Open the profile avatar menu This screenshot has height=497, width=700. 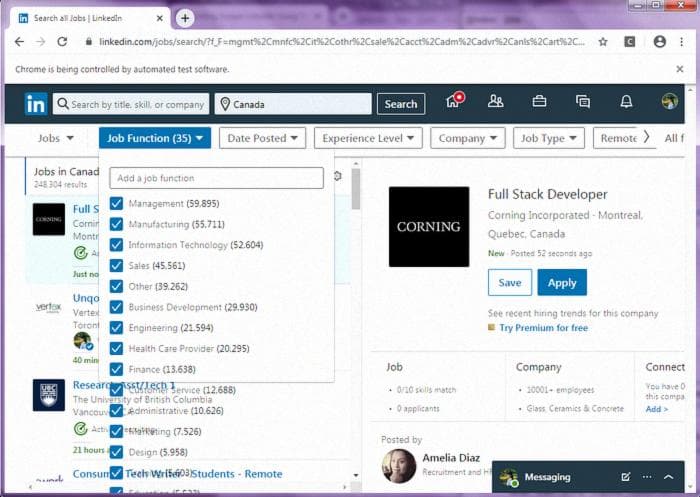[670, 101]
